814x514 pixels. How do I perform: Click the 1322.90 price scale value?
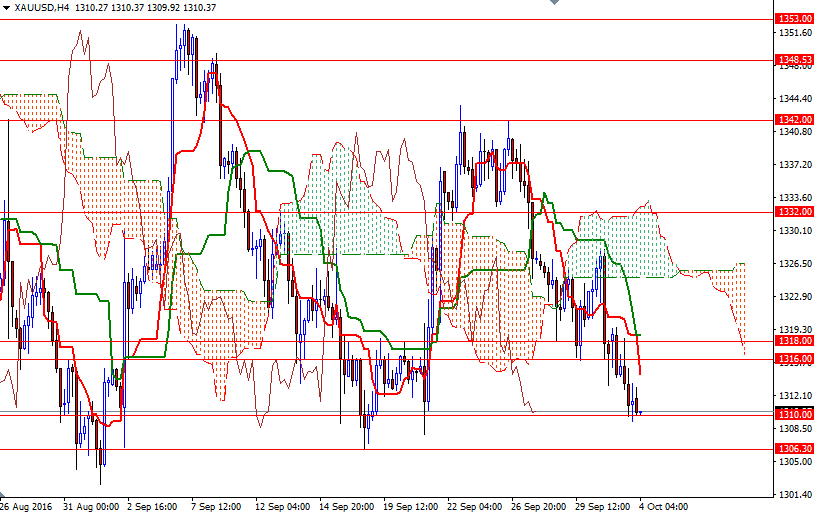[x=795, y=296]
